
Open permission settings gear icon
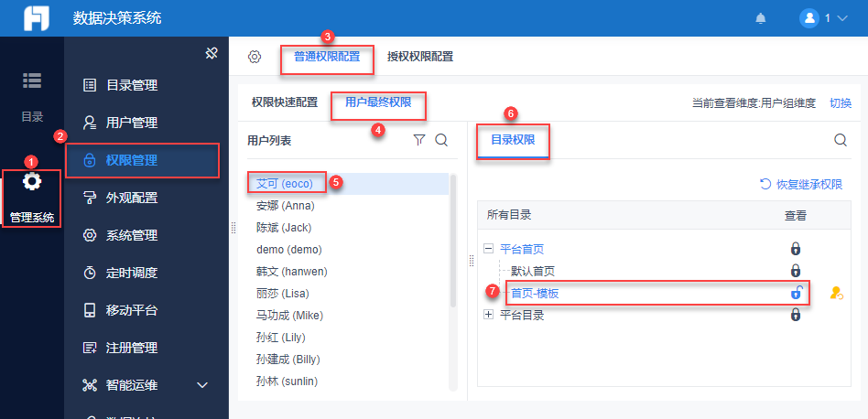click(x=255, y=57)
